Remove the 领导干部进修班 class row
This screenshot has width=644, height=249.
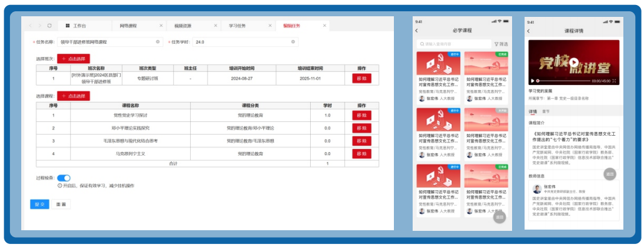click(361, 78)
